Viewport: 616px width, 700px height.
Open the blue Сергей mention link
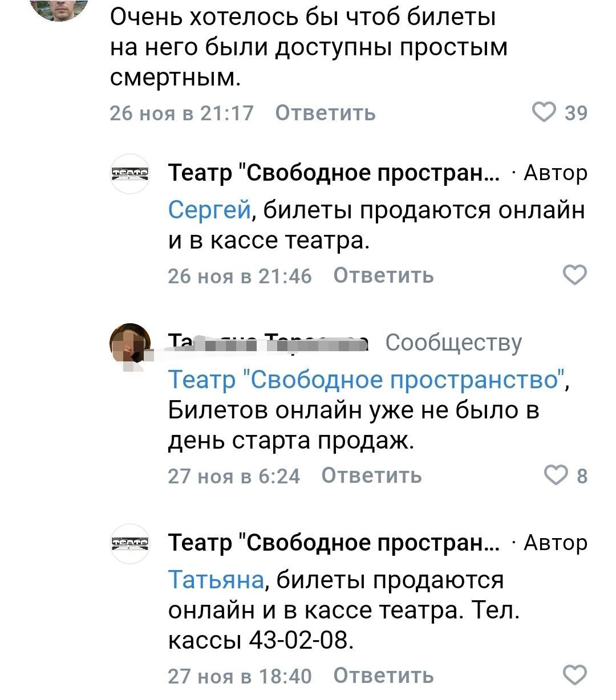[209, 210]
